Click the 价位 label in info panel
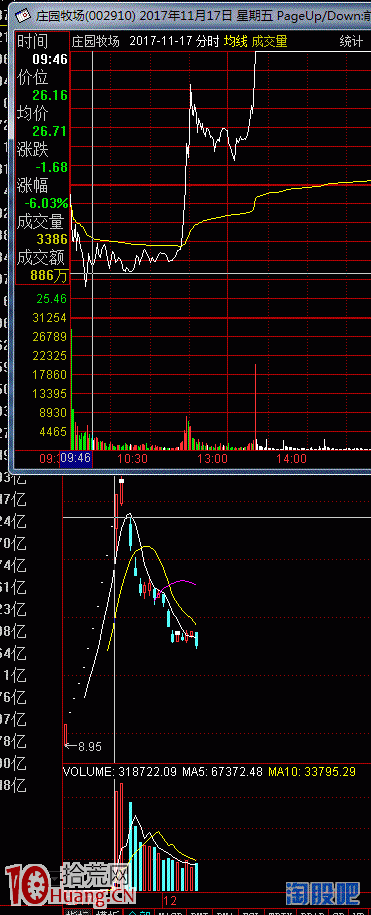The height and width of the screenshot is (915, 371). [33, 77]
